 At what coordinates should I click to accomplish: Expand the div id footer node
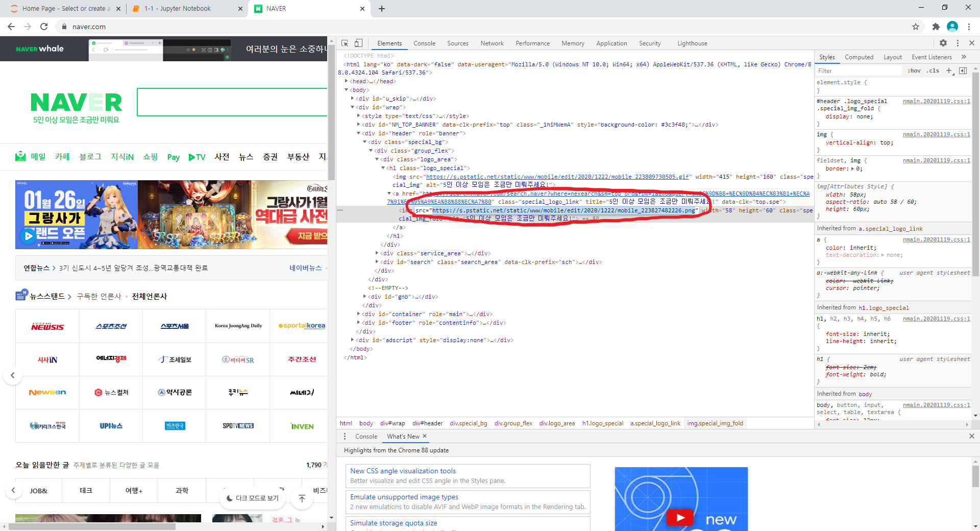click(359, 323)
